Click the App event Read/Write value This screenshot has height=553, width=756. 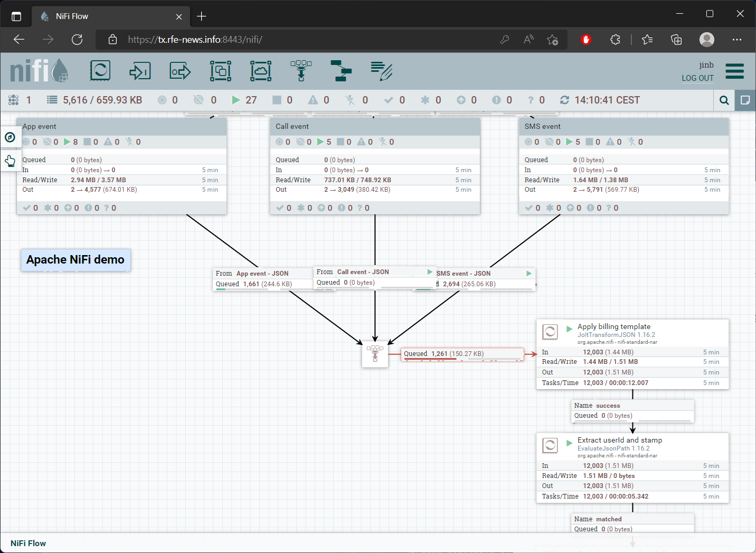[99, 180]
